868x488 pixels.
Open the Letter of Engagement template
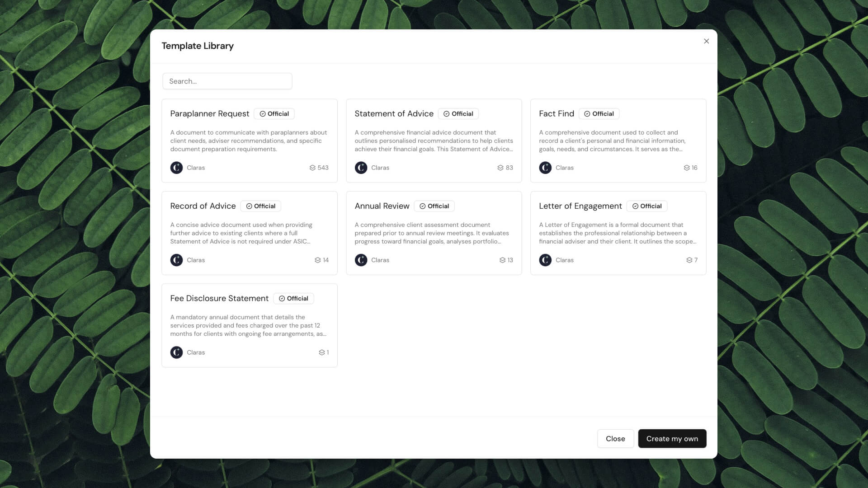[x=618, y=233]
